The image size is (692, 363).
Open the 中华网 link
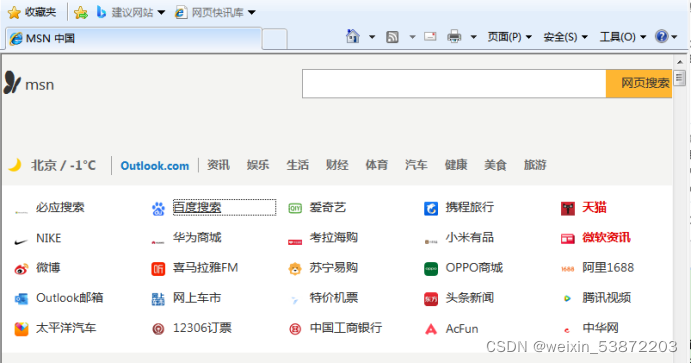click(600, 328)
